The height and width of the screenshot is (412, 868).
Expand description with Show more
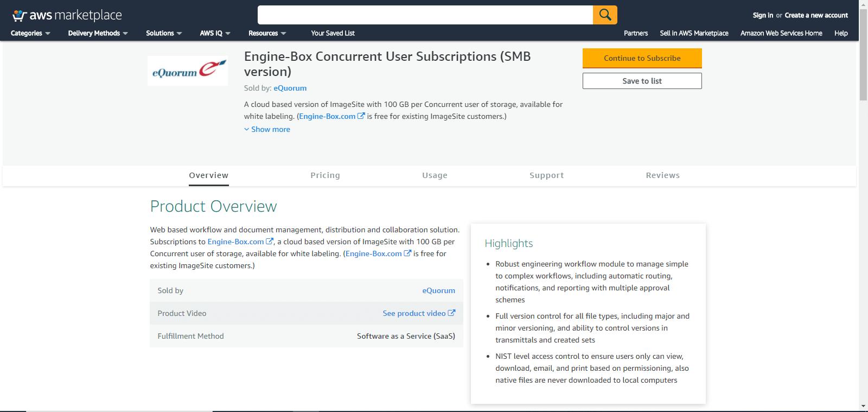(267, 129)
